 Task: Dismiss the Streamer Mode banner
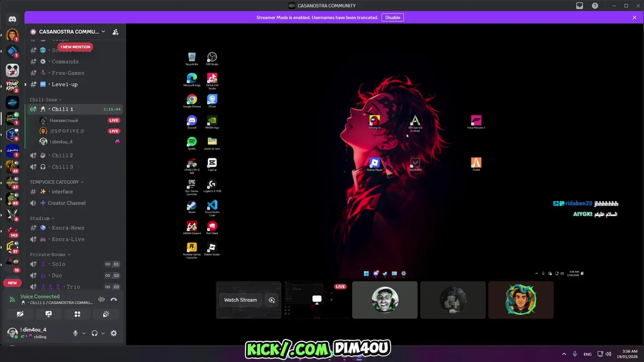[634, 18]
